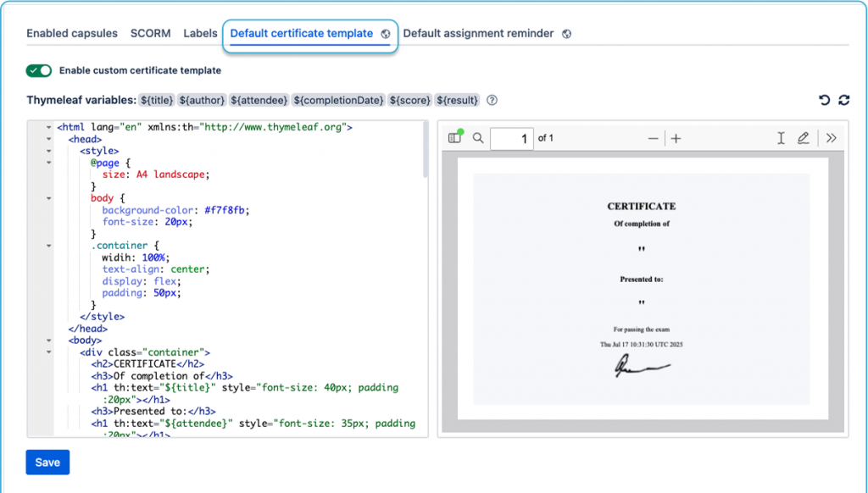Select the PDF draw pen tool
The width and height of the screenshot is (868, 493).
(x=803, y=138)
